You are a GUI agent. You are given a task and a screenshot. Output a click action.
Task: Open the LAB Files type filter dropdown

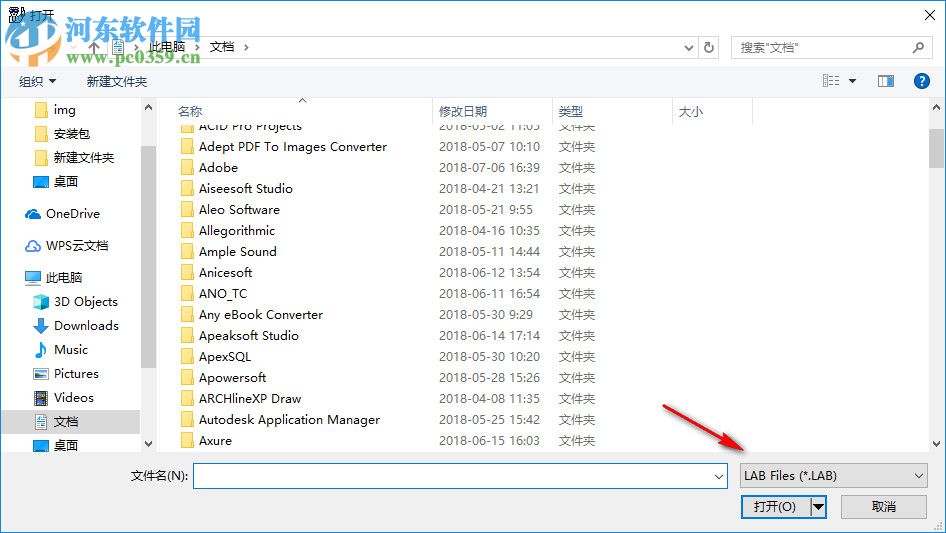click(x=834, y=476)
